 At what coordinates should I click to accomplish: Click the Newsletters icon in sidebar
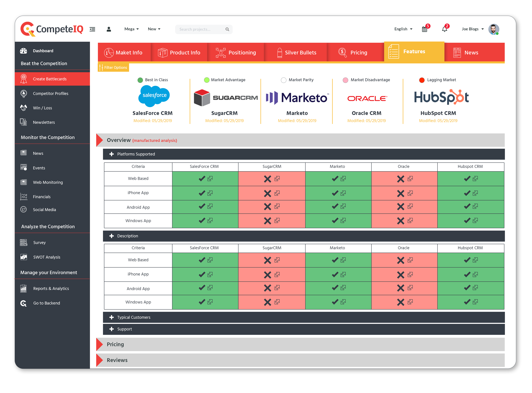24,122
